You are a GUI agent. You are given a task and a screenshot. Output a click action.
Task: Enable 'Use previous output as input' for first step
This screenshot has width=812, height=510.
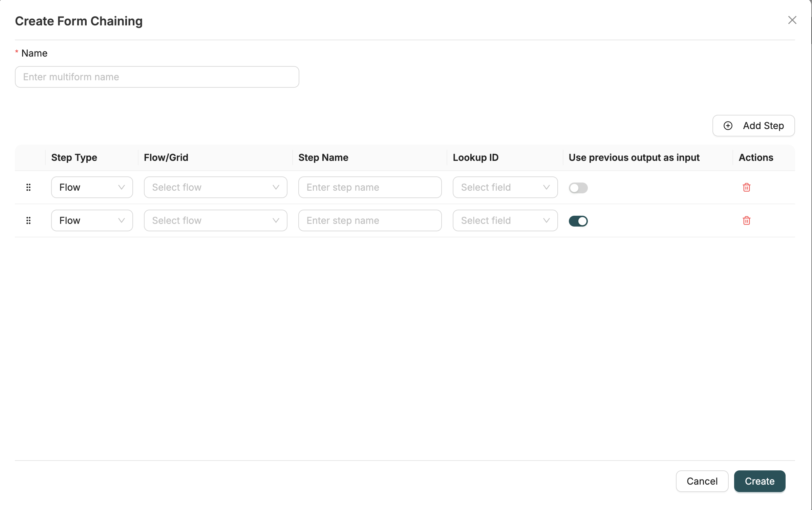pyautogui.click(x=578, y=188)
